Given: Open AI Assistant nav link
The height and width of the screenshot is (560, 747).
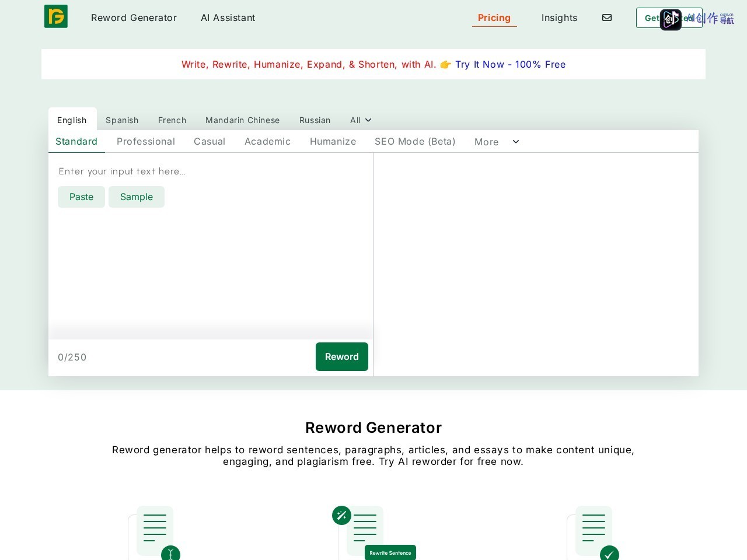Looking at the screenshot, I should (228, 17).
